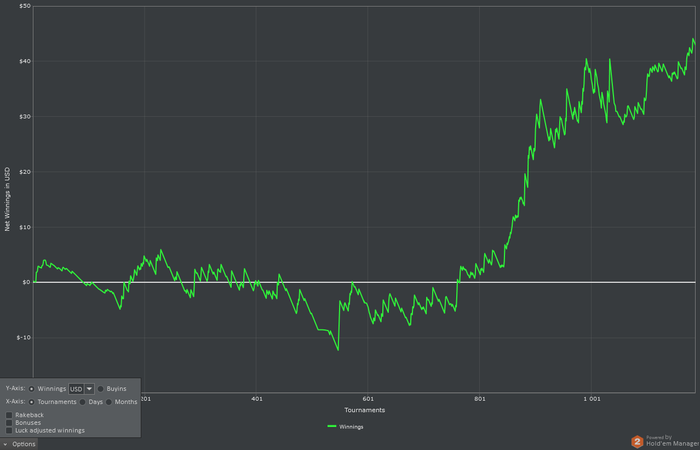This screenshot has width=700, height=450.
Task: Enable the Bonuses checkbox
Action: 9,423
